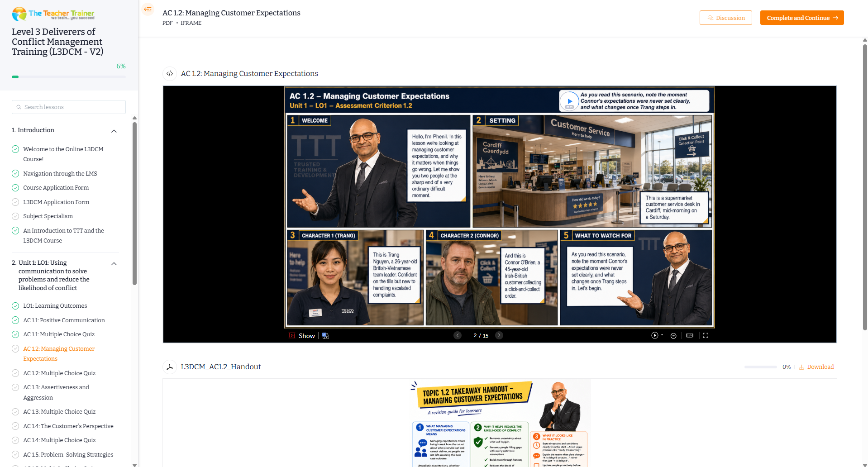Viewport: 868px width, 467px height.
Task: Toggle the slide notes icon in toolbar
Action: point(690,335)
